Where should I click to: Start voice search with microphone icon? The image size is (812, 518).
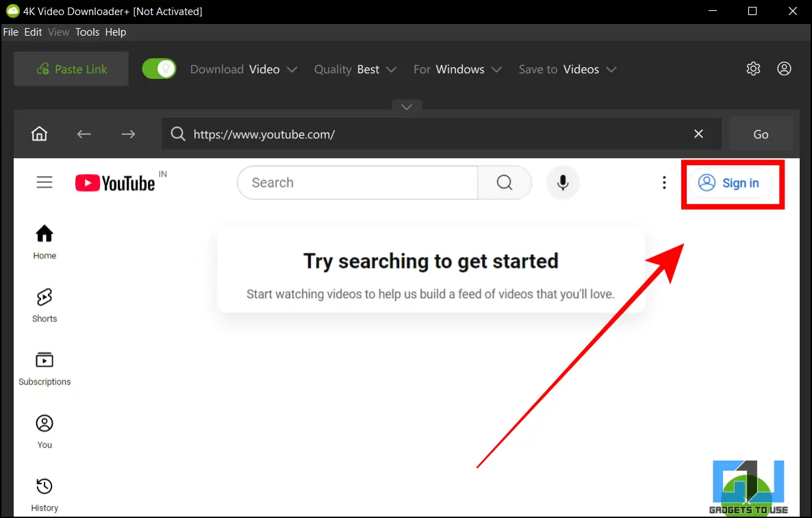point(563,182)
